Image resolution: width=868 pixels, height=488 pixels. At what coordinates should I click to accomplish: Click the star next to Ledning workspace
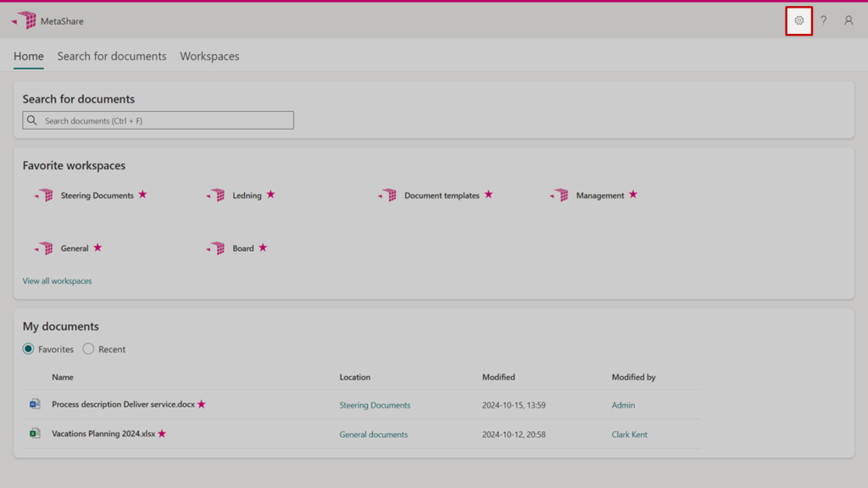click(270, 195)
